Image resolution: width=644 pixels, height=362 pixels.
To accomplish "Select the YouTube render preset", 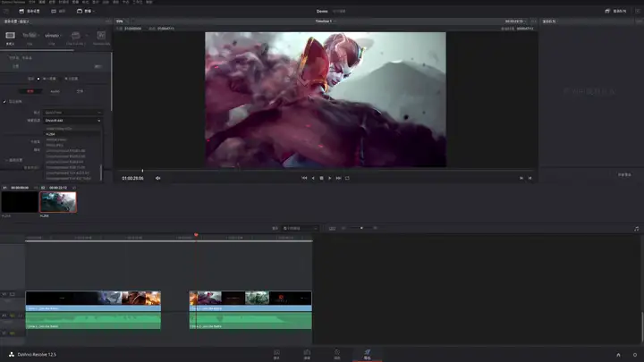I will point(30,36).
